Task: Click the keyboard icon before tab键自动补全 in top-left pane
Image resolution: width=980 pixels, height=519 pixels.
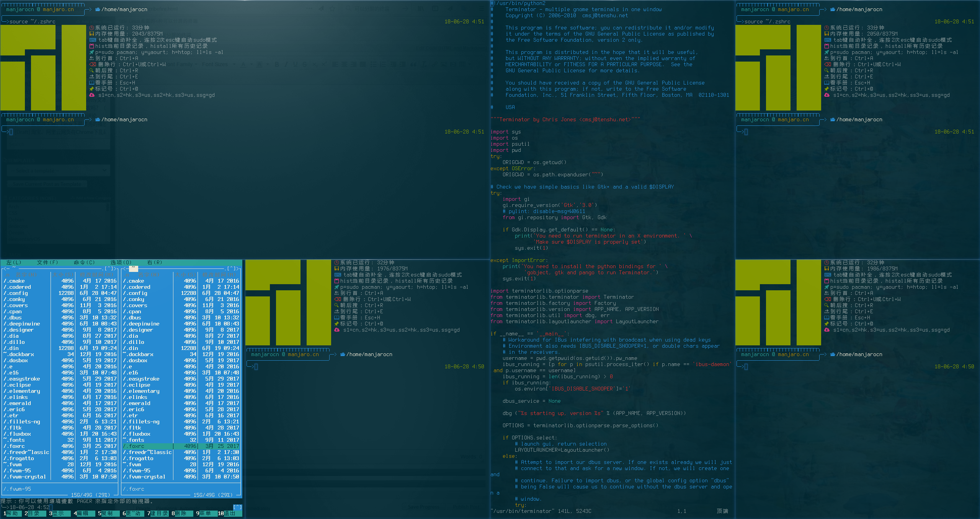Action: point(93,40)
